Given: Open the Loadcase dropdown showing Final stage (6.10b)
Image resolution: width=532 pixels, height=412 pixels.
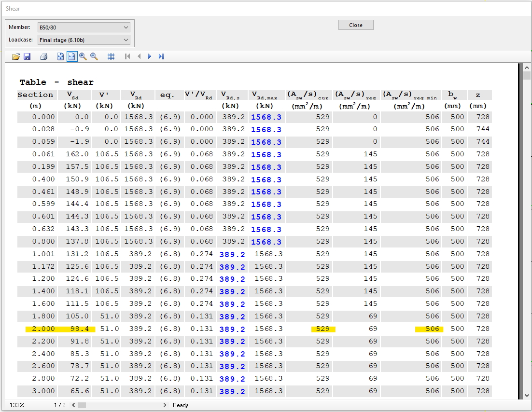Looking at the screenshot, I should coord(84,40).
